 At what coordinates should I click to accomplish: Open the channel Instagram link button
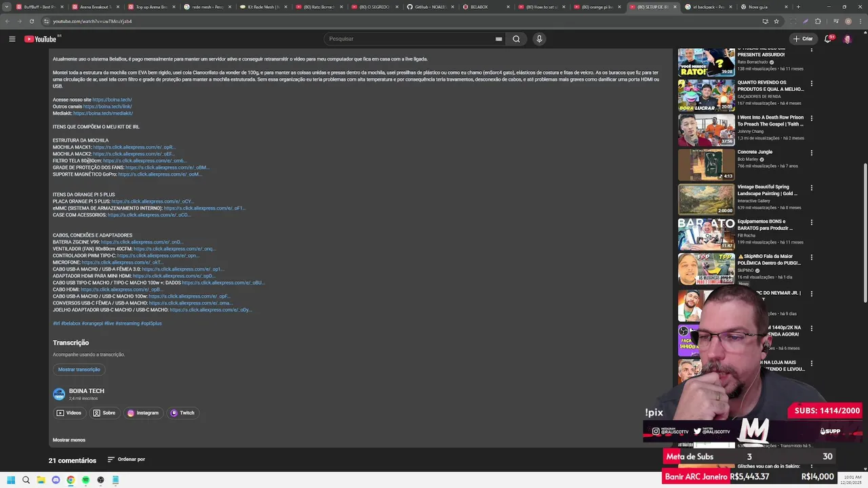(x=143, y=413)
